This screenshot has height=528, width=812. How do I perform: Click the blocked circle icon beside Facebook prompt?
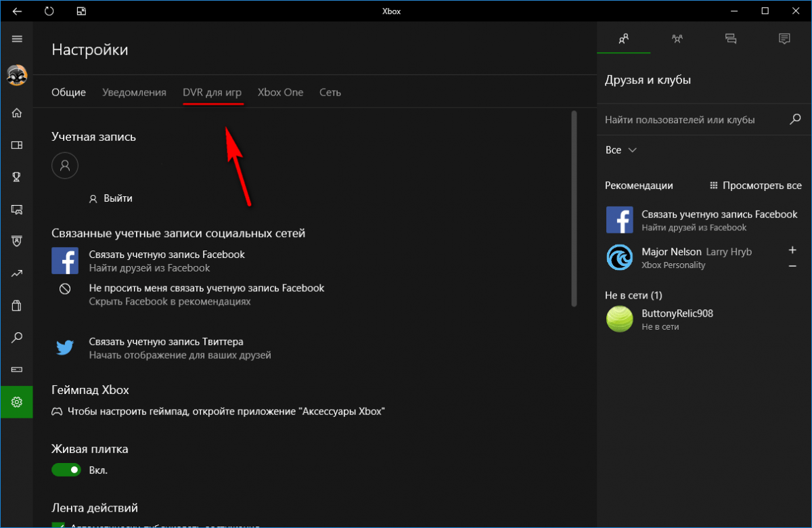pos(65,288)
